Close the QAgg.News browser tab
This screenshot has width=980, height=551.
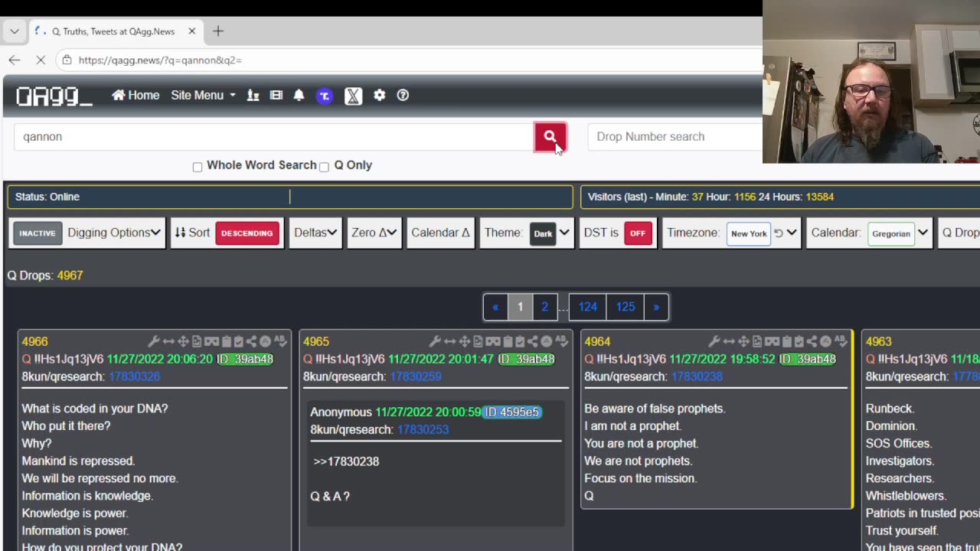tap(191, 31)
